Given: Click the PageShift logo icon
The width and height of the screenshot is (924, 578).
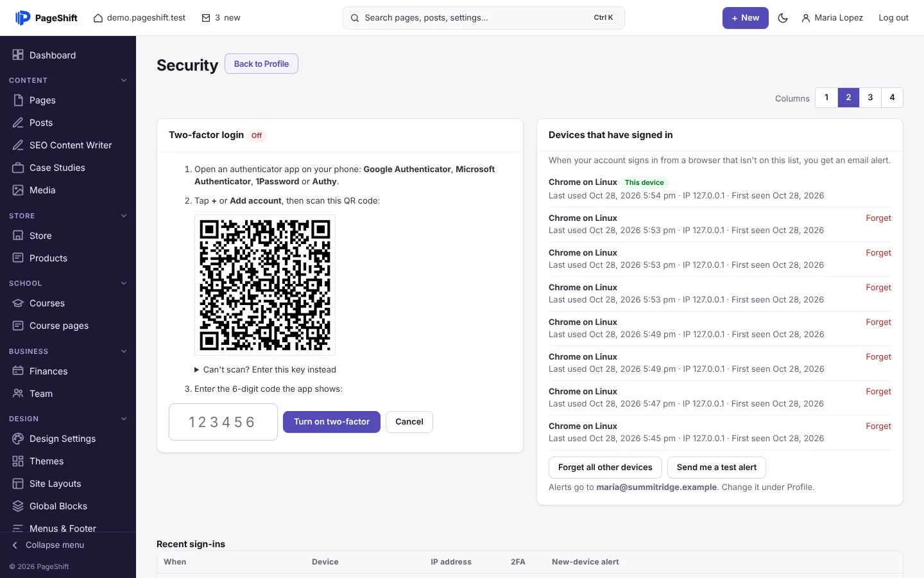Looking at the screenshot, I should coord(22,18).
